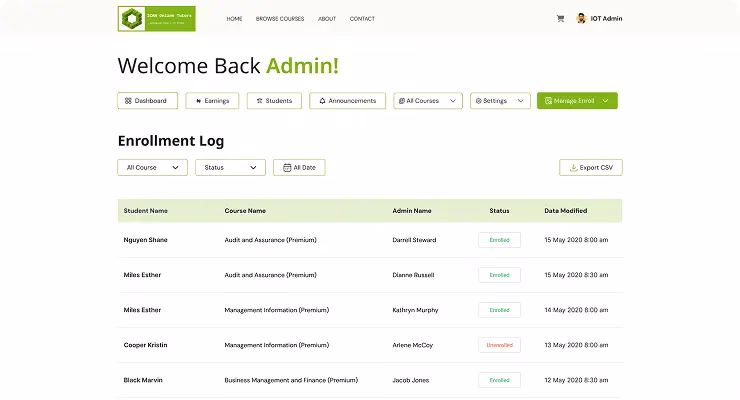The width and height of the screenshot is (740, 400).
Task: Click the ICAN Online Tutors logo
Action: (x=157, y=18)
